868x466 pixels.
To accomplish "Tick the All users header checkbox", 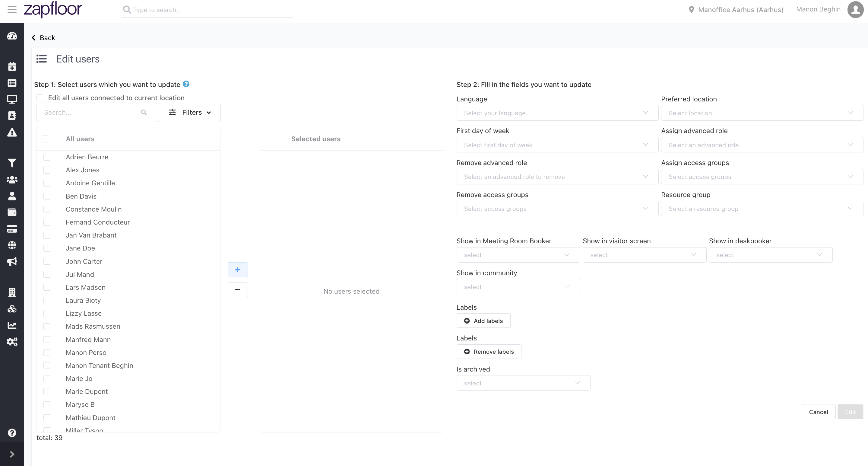I will click(x=45, y=139).
